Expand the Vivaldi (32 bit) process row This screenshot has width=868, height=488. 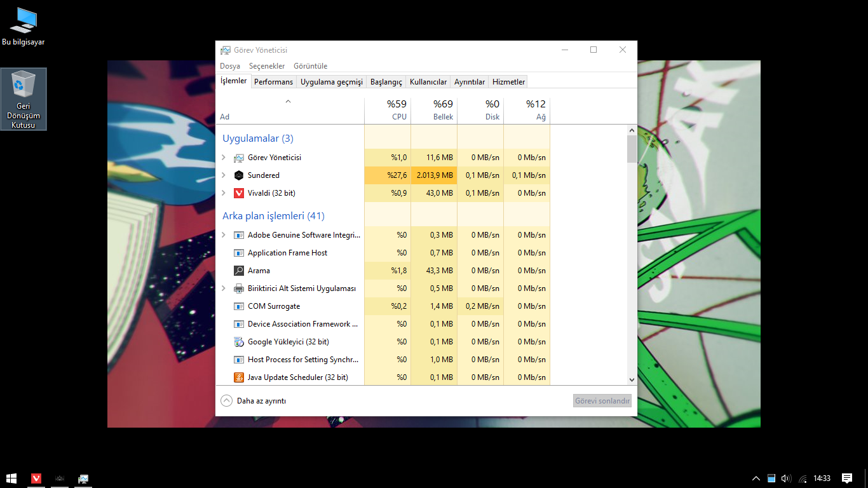click(223, 193)
